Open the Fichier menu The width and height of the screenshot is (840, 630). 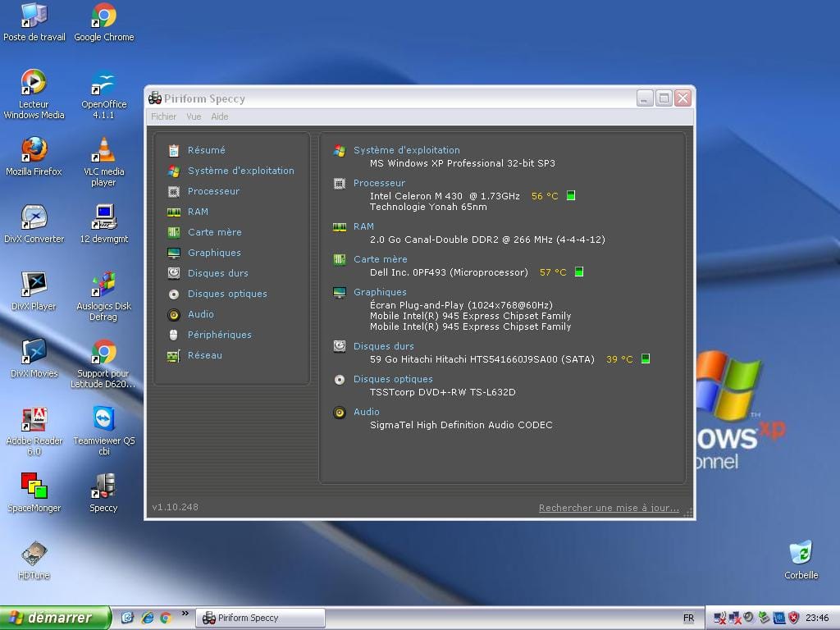click(163, 116)
